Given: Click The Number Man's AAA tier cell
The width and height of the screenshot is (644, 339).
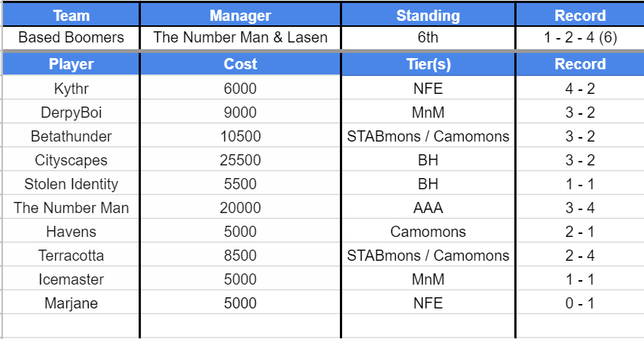Looking at the screenshot, I should click(x=428, y=207).
